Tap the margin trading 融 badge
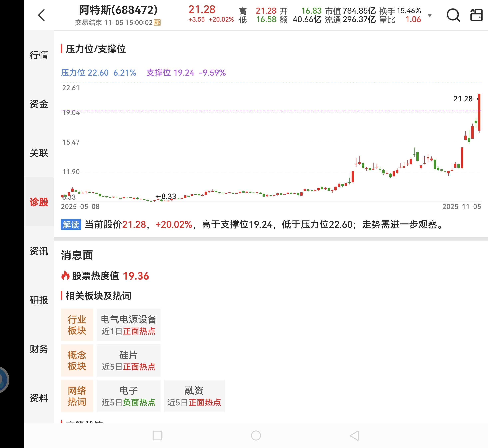The width and height of the screenshot is (488, 448). pos(157,23)
